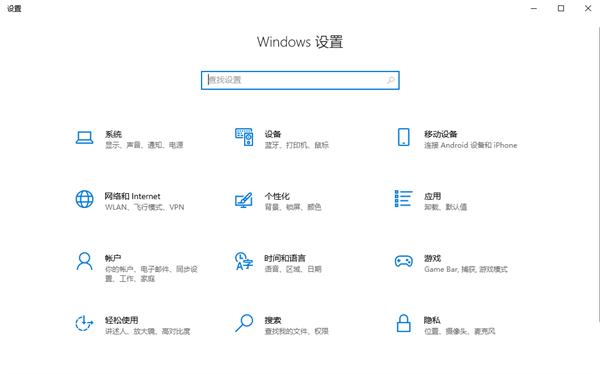Click the description 位置、摄像头、麦克风
The height and width of the screenshot is (374, 600).
tap(460, 331)
